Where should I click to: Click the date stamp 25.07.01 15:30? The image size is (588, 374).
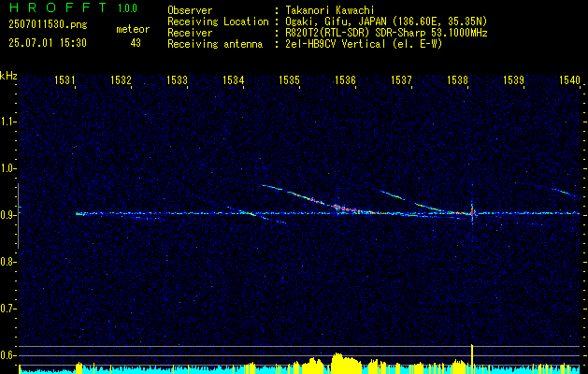(48, 43)
